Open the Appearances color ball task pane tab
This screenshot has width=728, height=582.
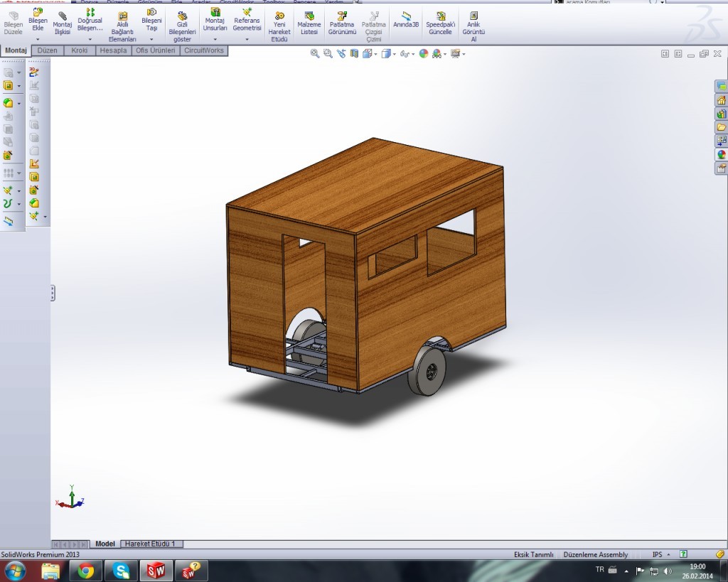pos(721,154)
